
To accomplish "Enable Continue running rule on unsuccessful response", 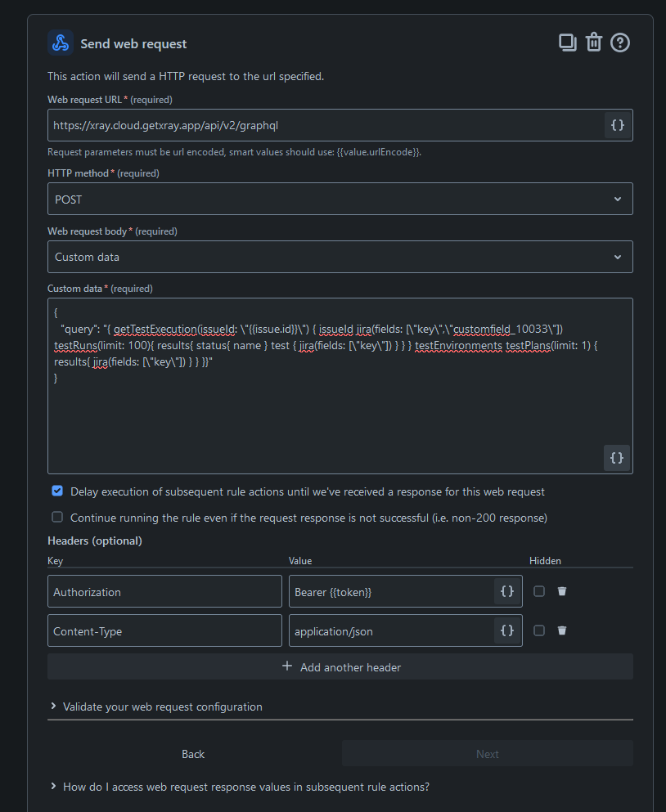I will [57, 517].
